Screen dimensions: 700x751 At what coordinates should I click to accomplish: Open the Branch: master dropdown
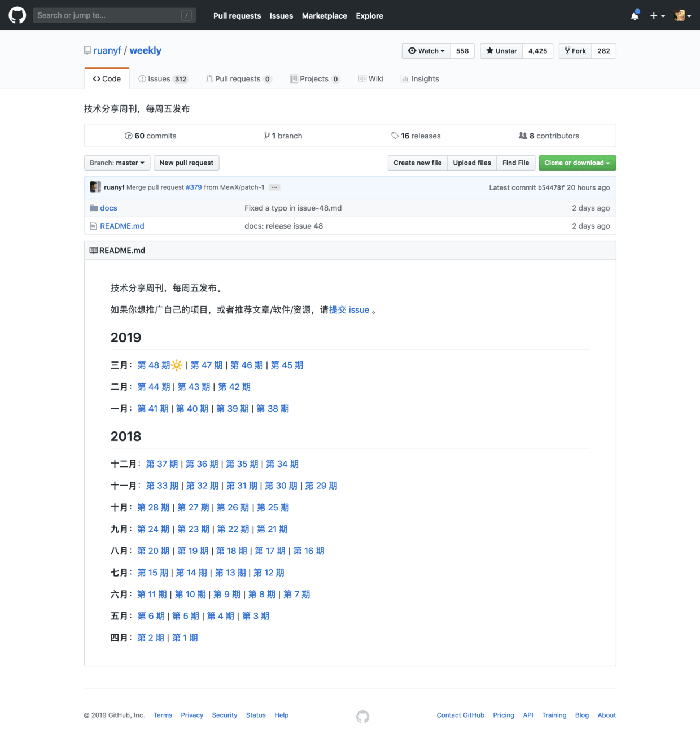(117, 163)
